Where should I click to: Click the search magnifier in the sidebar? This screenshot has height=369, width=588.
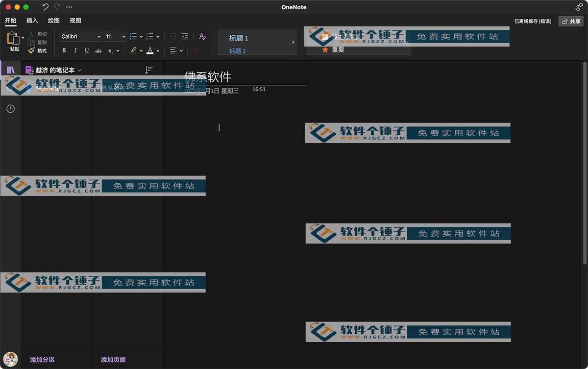pyautogui.click(x=10, y=89)
